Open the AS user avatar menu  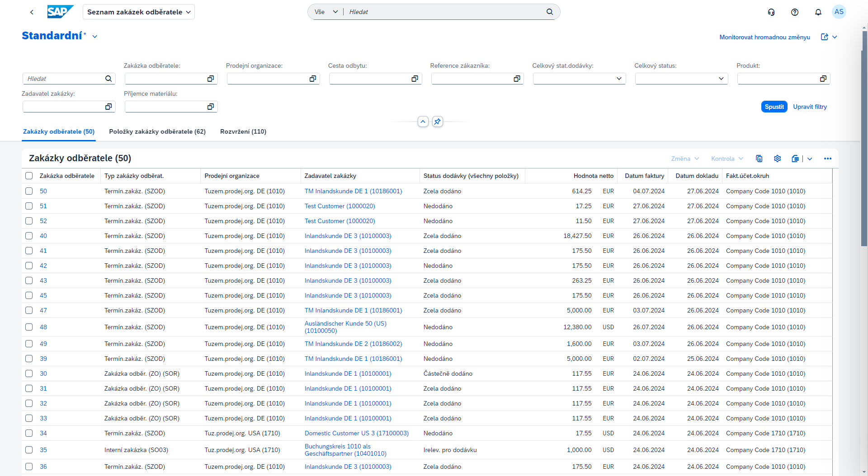(839, 12)
